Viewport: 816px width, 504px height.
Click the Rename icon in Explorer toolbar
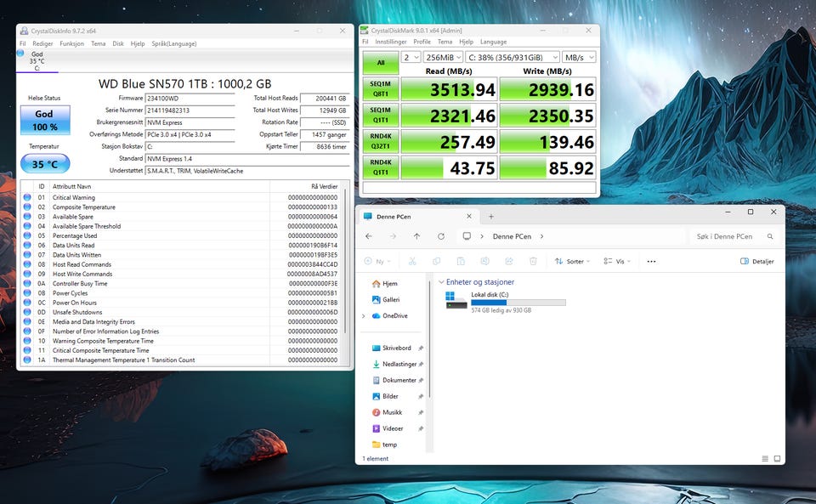(x=484, y=261)
